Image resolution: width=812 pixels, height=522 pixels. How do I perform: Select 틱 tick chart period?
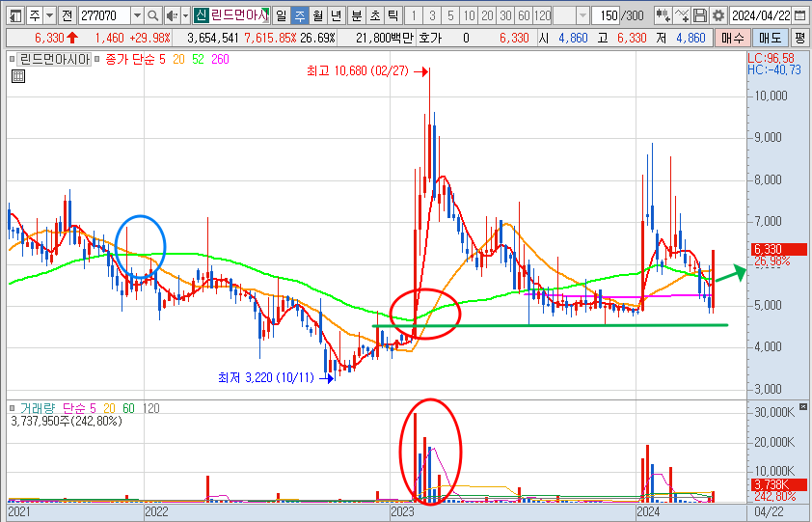point(393,15)
